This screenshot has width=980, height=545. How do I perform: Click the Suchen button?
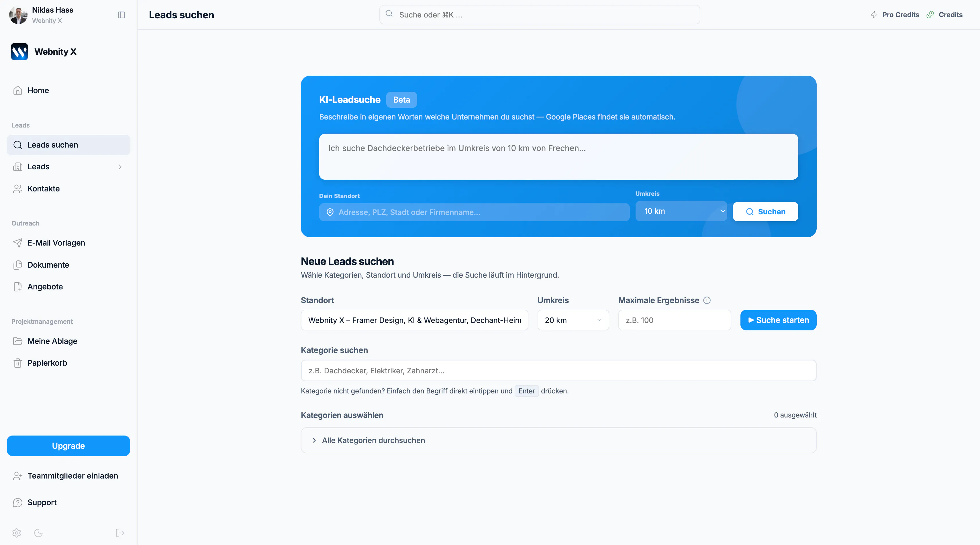pyautogui.click(x=765, y=211)
